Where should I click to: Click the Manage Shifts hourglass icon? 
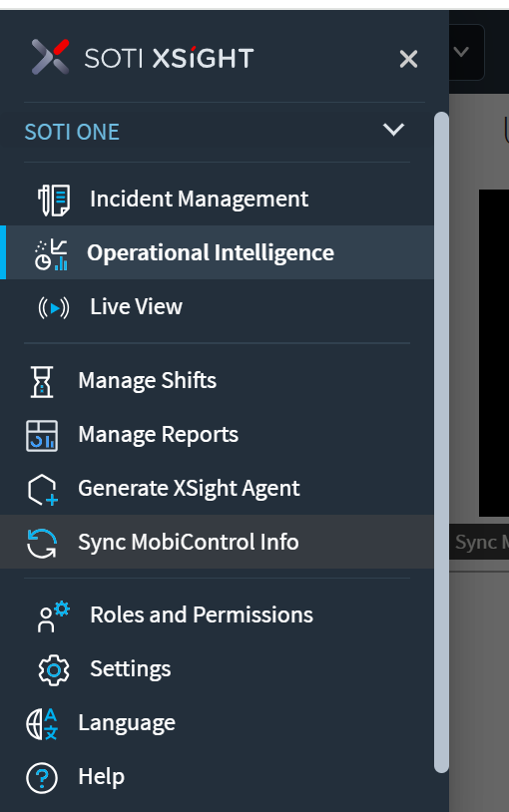[x=42, y=382]
